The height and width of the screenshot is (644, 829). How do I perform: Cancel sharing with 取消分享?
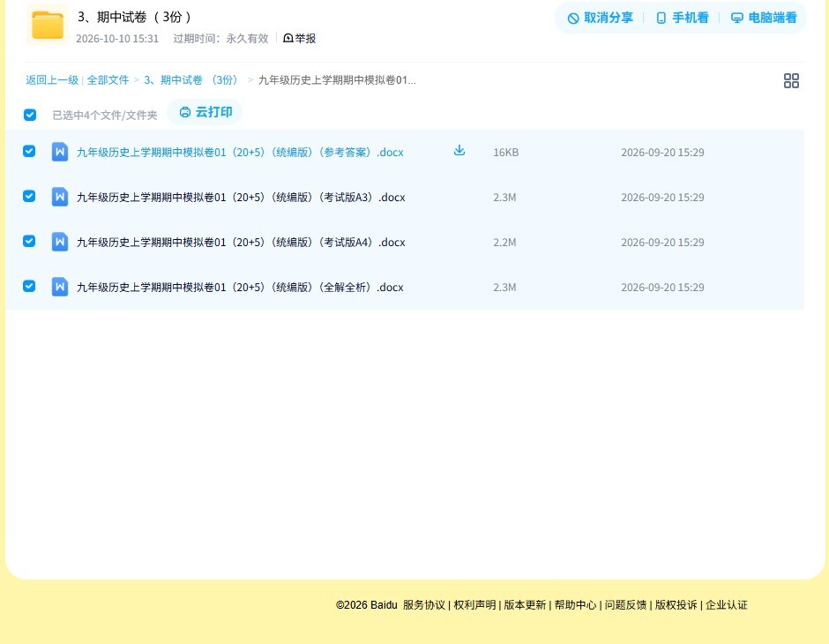click(x=600, y=18)
